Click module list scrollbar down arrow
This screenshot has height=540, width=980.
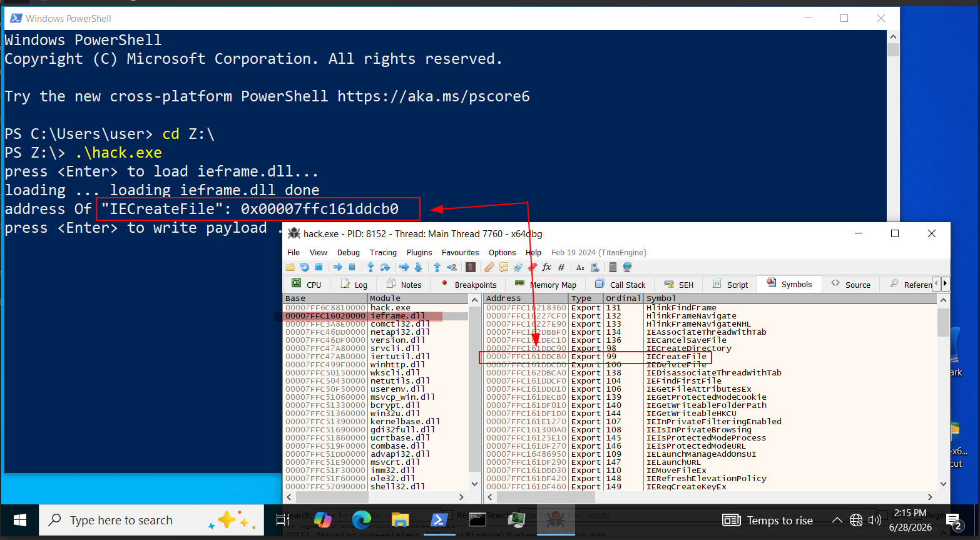(474, 484)
